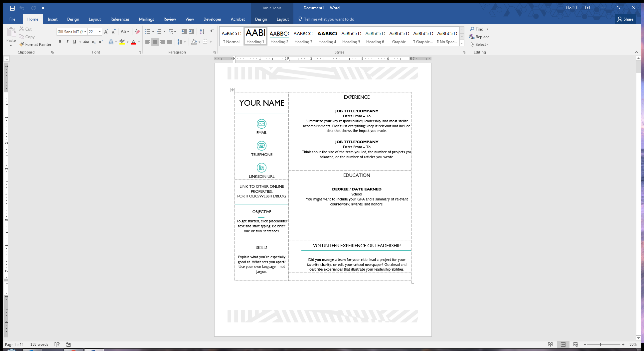Click the zoom slider handle
The image size is (644, 351).
(600, 345)
